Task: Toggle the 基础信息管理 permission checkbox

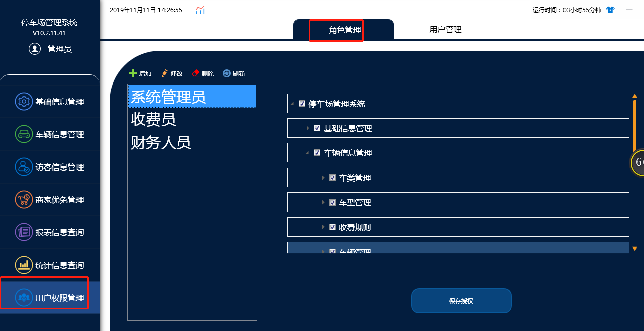Action: point(317,128)
